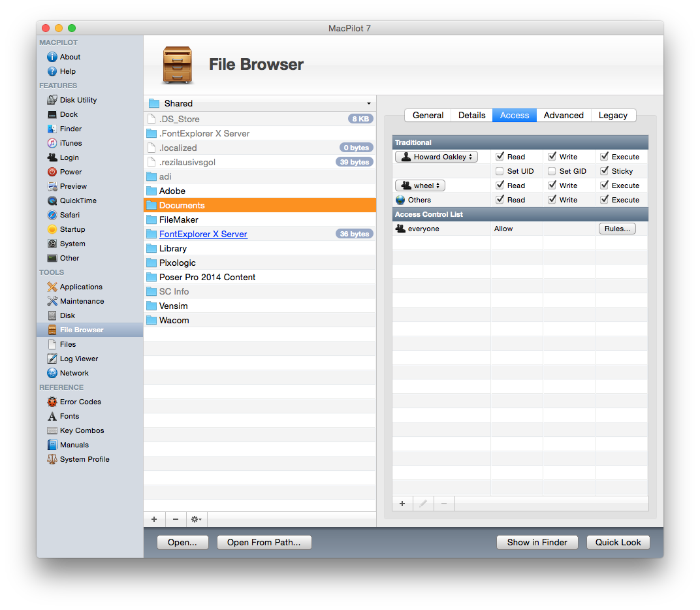Screen dimensions: 700x610
Task: Open the Power feature icon
Action: (x=52, y=172)
